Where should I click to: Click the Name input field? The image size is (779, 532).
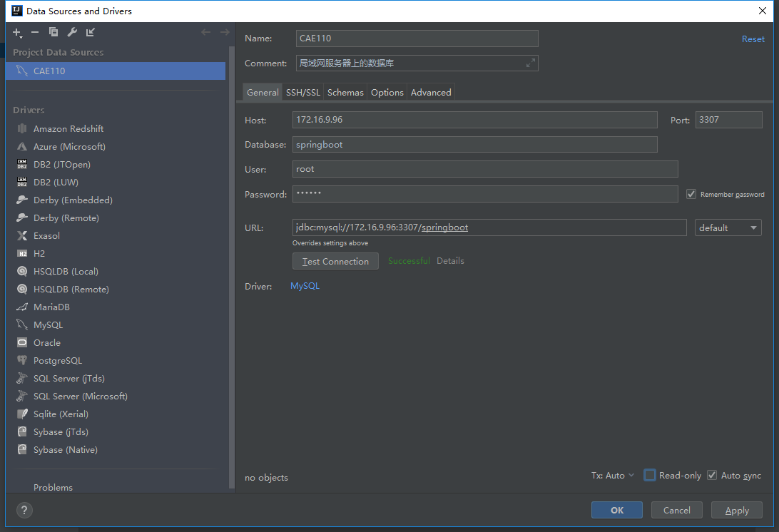(x=417, y=39)
